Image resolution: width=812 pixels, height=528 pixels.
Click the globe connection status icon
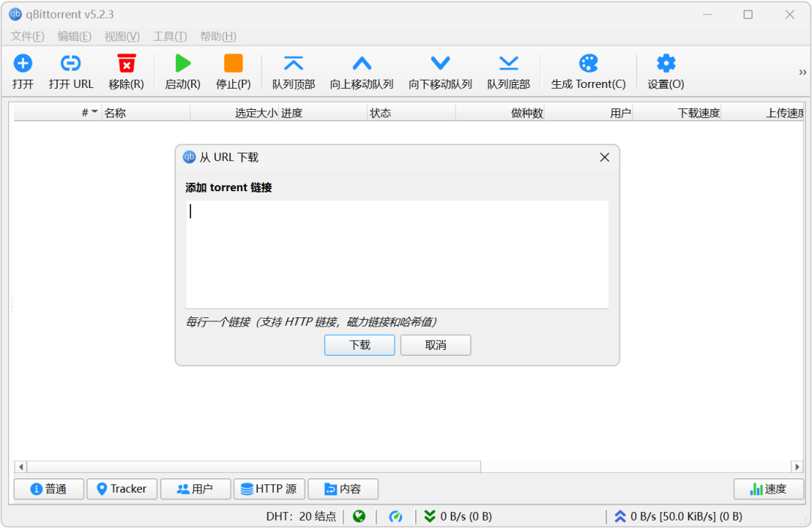(359, 516)
